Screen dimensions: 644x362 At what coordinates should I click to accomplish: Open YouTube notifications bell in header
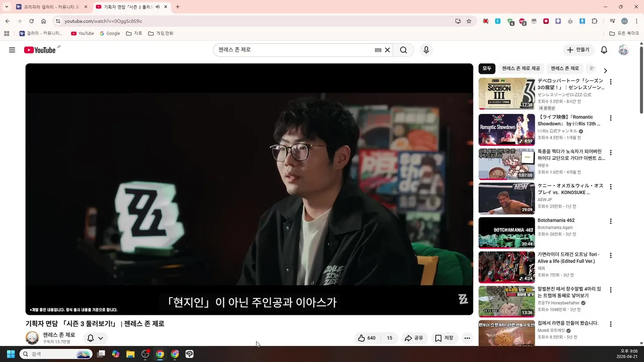coord(604,50)
